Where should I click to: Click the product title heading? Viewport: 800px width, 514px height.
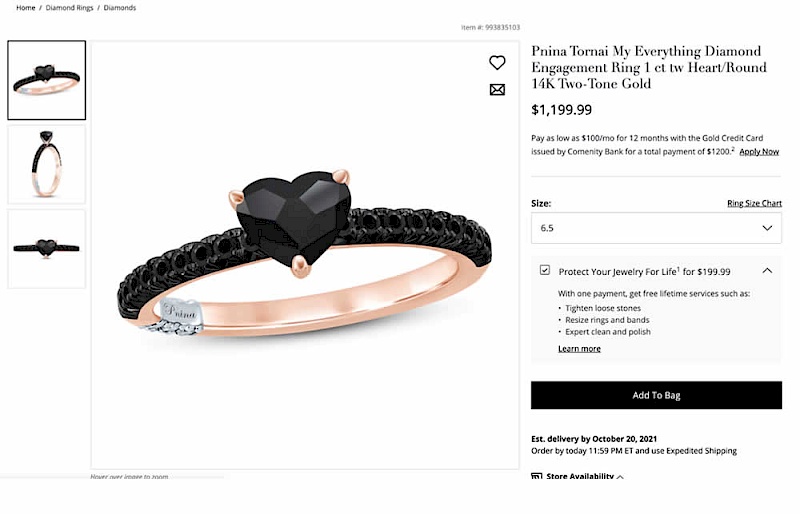[x=650, y=67]
